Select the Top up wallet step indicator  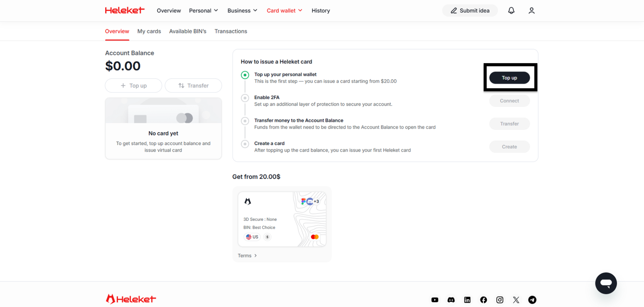[x=245, y=75]
